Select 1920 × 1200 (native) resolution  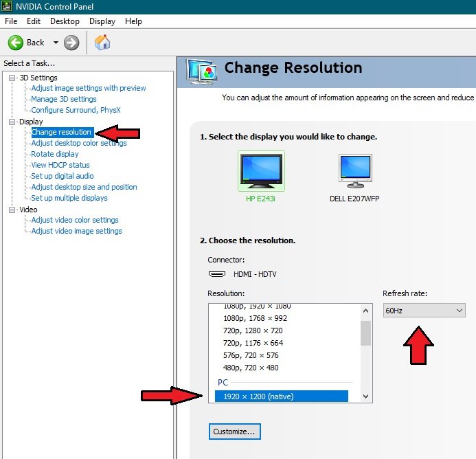coord(282,396)
